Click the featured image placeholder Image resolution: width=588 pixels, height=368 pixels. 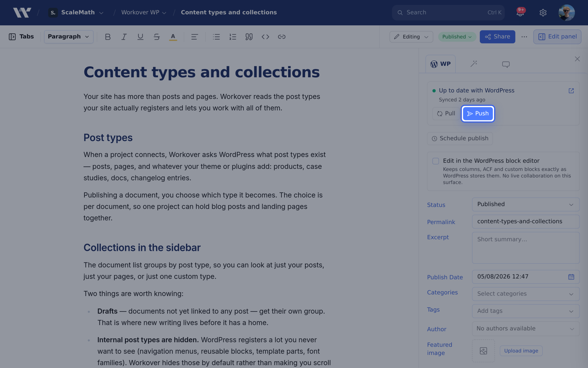click(483, 351)
